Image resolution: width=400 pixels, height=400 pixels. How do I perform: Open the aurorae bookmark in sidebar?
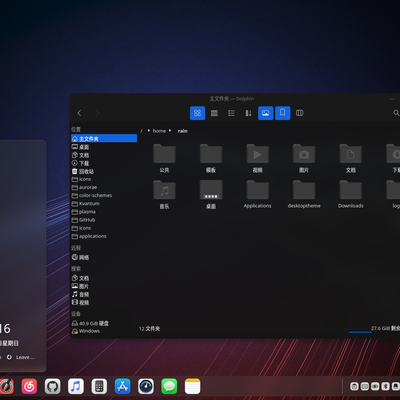104,187
